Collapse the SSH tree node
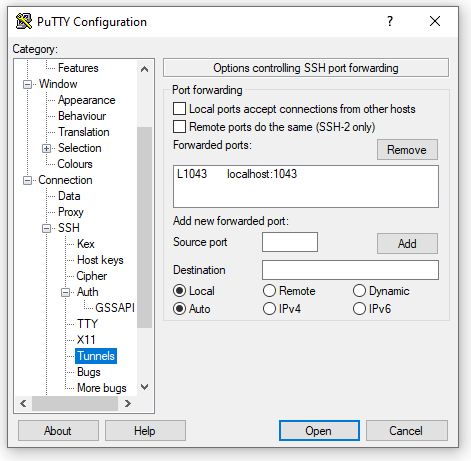The image size is (471, 461). tap(46, 228)
